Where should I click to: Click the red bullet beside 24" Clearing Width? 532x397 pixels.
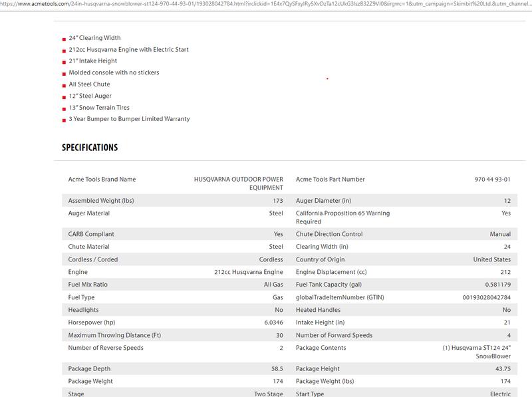pyautogui.click(x=64, y=39)
